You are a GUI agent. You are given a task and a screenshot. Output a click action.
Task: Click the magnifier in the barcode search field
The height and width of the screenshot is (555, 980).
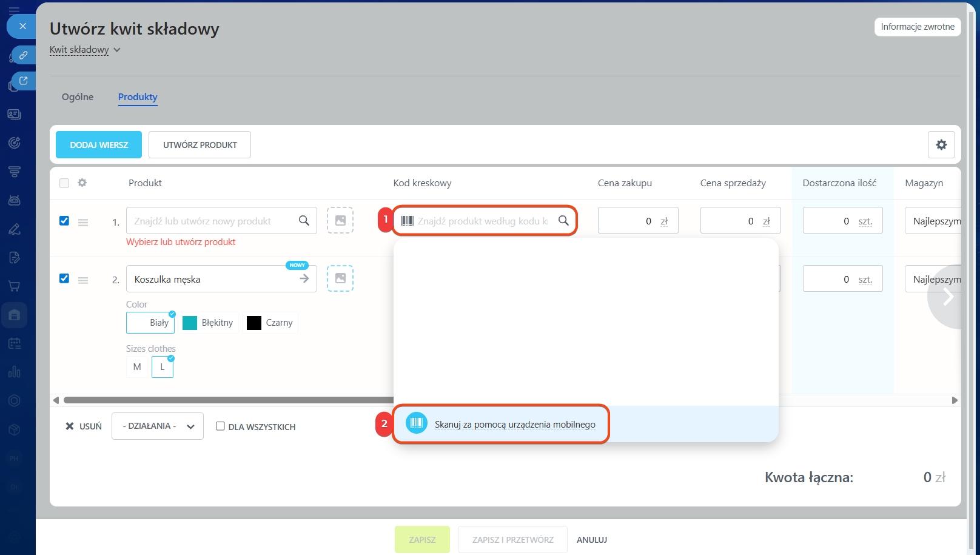pyautogui.click(x=563, y=221)
